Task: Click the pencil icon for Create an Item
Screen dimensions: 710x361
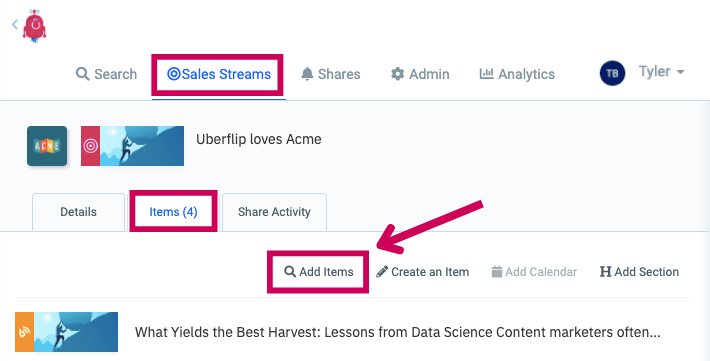Action: click(382, 272)
